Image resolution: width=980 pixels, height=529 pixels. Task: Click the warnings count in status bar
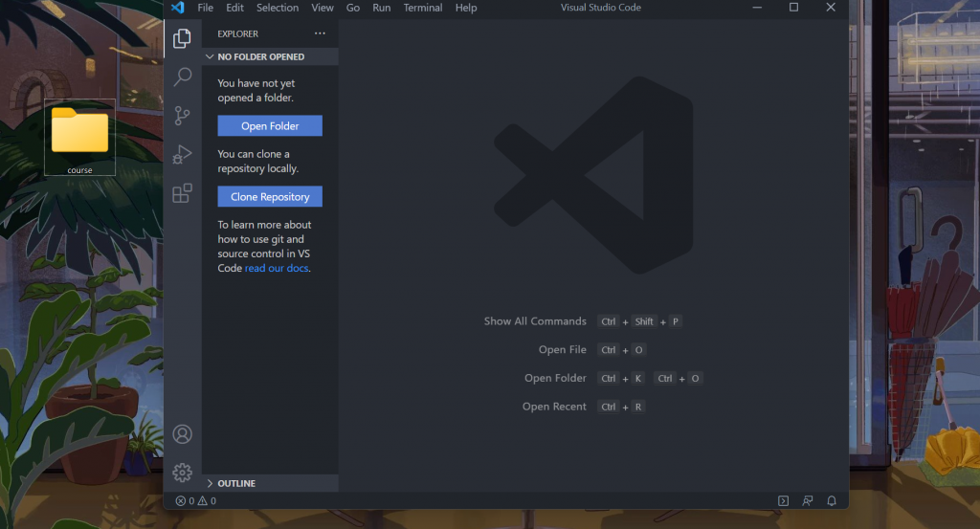[207, 501]
